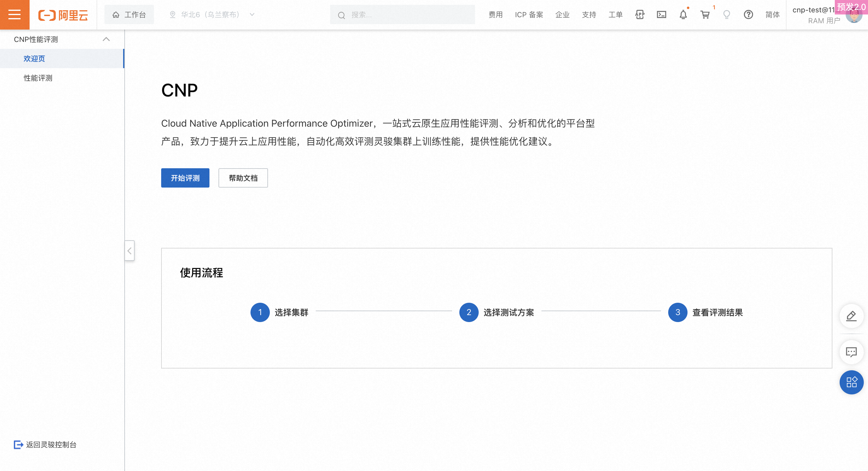Click the 开始评测 button
Screen dimensions: 868x471
pos(185,178)
